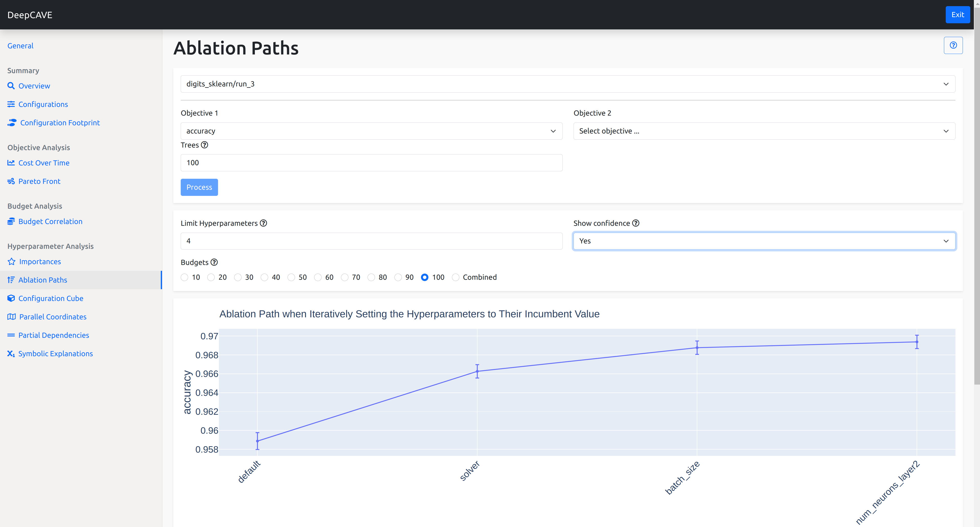980x527 pixels.
Task: Select budget 70 radio button
Action: click(345, 277)
